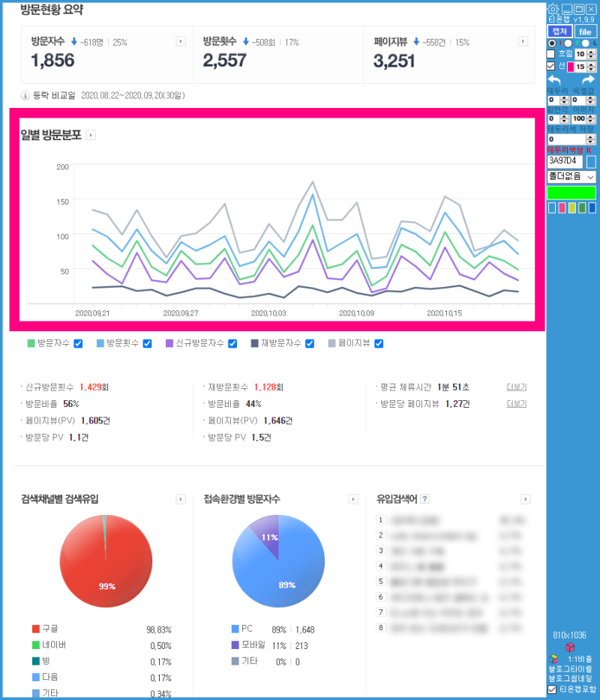Select the dark blue preset swatch
Image resolution: width=600 pixels, height=700 pixels.
pos(592,208)
